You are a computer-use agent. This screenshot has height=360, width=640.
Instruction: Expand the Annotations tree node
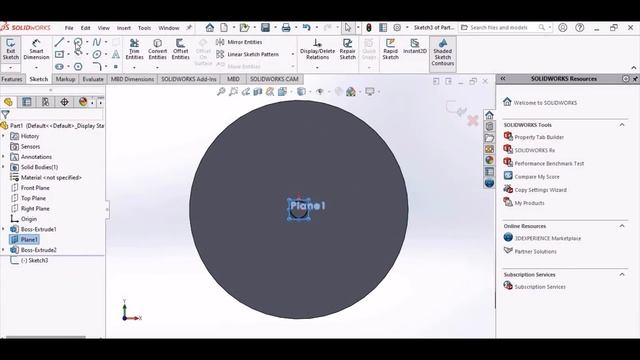pos(4,157)
